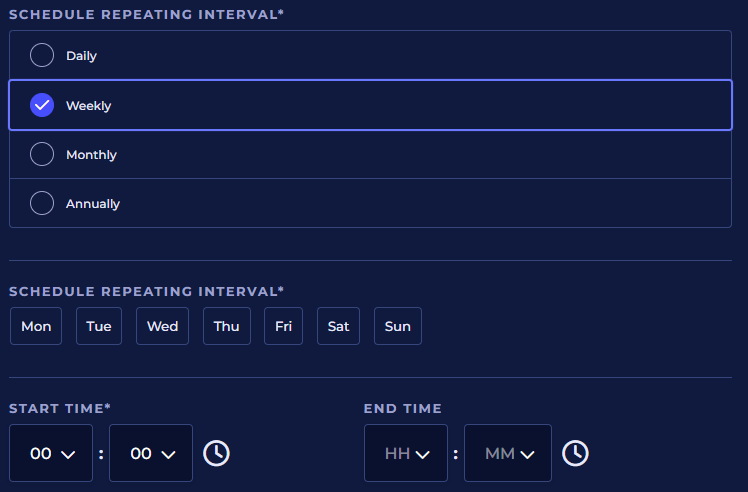Select the Daily radio option
This screenshot has height=492, width=748.
42,56
